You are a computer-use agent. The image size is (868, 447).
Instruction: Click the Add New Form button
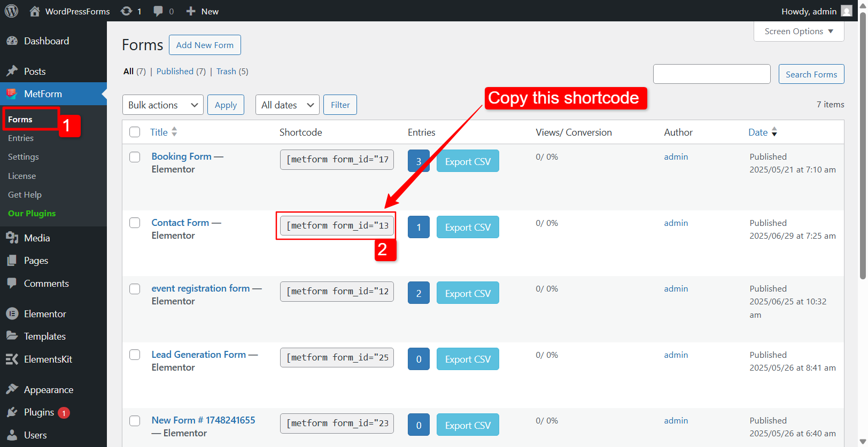tap(205, 45)
